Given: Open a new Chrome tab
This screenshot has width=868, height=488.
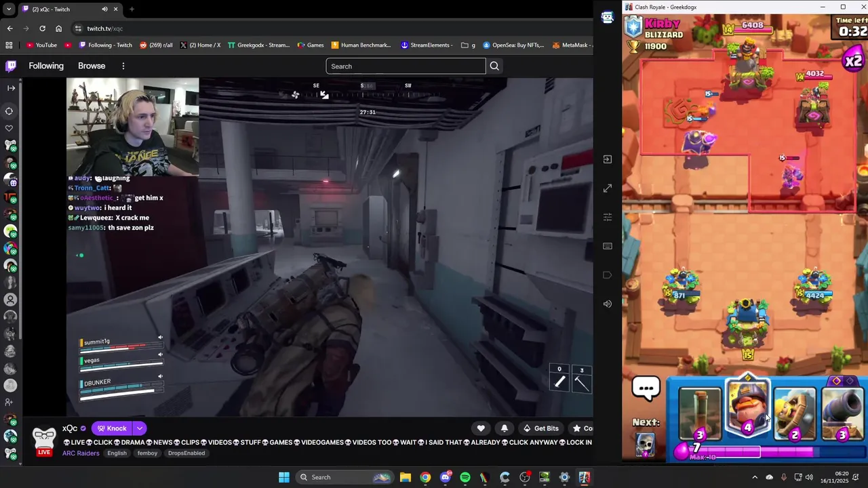Looking at the screenshot, I should coord(132,9).
